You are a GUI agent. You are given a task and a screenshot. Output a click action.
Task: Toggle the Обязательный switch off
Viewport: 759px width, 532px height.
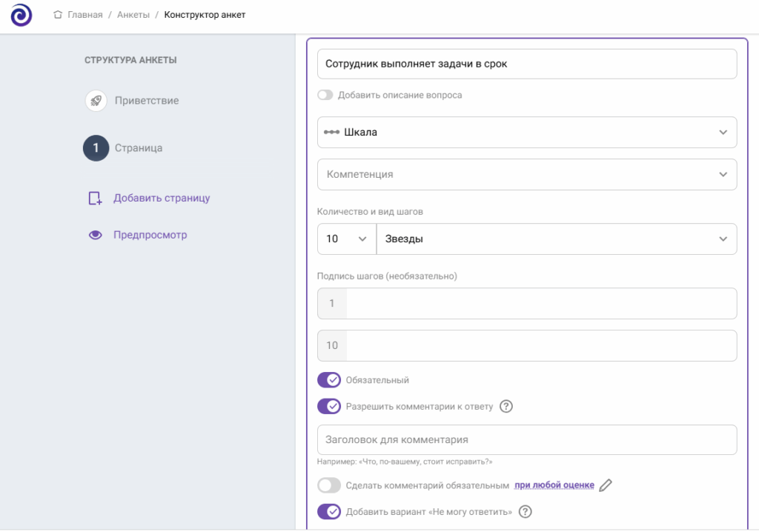[329, 380]
